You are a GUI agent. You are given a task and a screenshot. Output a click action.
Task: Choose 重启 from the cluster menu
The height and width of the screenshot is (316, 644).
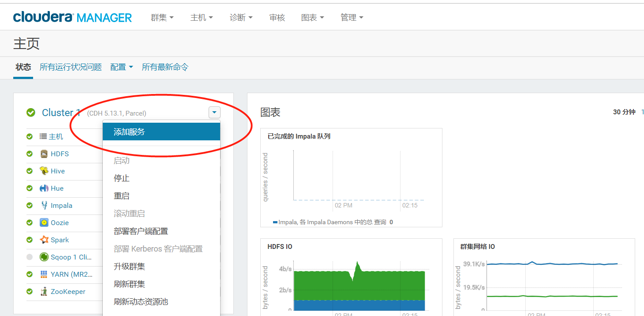161,196
